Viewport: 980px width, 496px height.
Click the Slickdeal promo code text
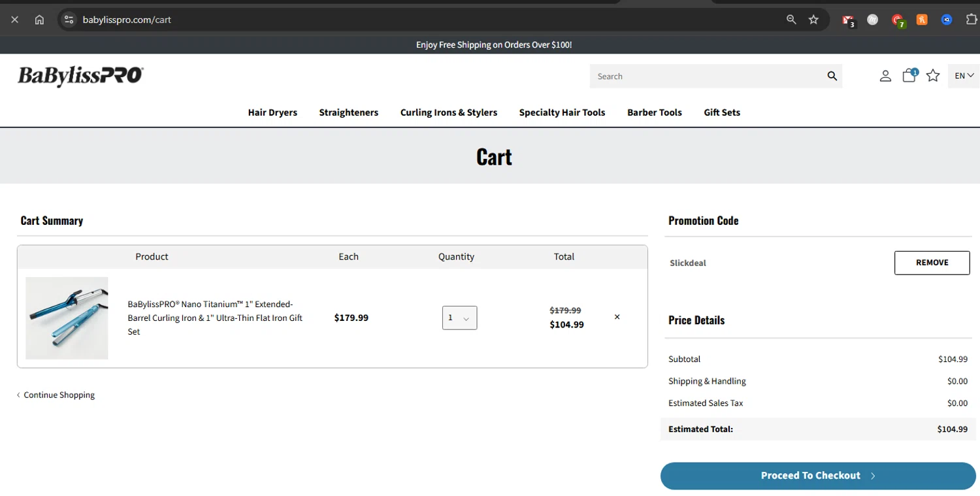pos(688,263)
